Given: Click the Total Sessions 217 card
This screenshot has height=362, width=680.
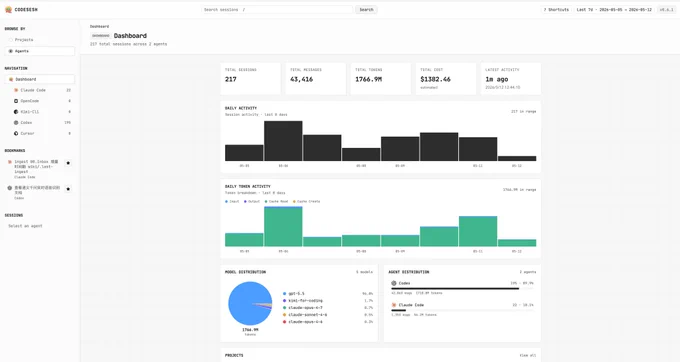Looking at the screenshot, I should pyautogui.click(x=250, y=78).
